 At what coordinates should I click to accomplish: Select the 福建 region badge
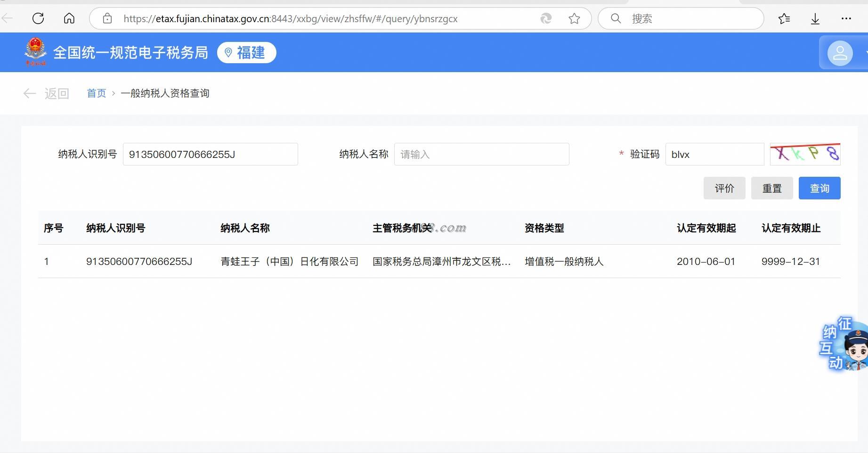click(246, 52)
